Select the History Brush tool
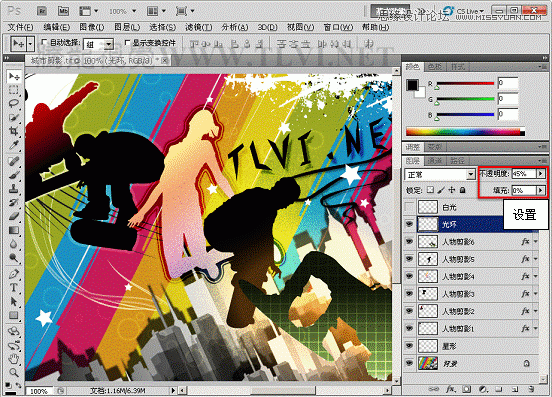 click(14, 202)
